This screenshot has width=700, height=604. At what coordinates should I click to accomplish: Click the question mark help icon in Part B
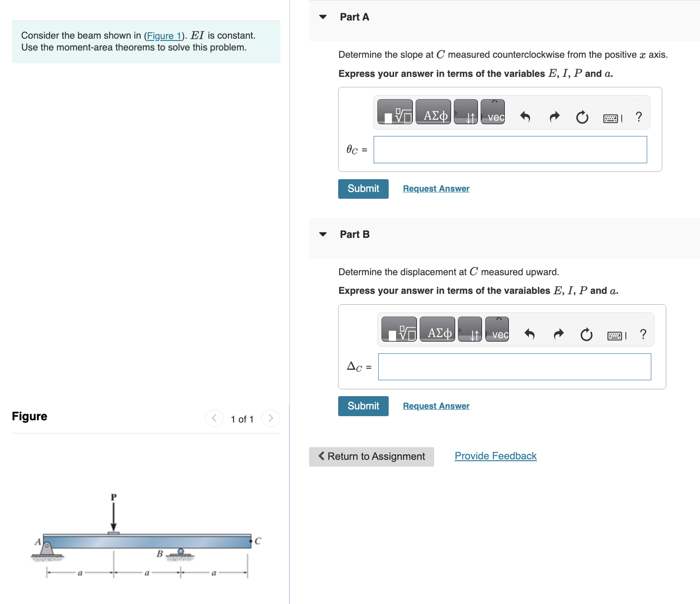click(x=643, y=334)
